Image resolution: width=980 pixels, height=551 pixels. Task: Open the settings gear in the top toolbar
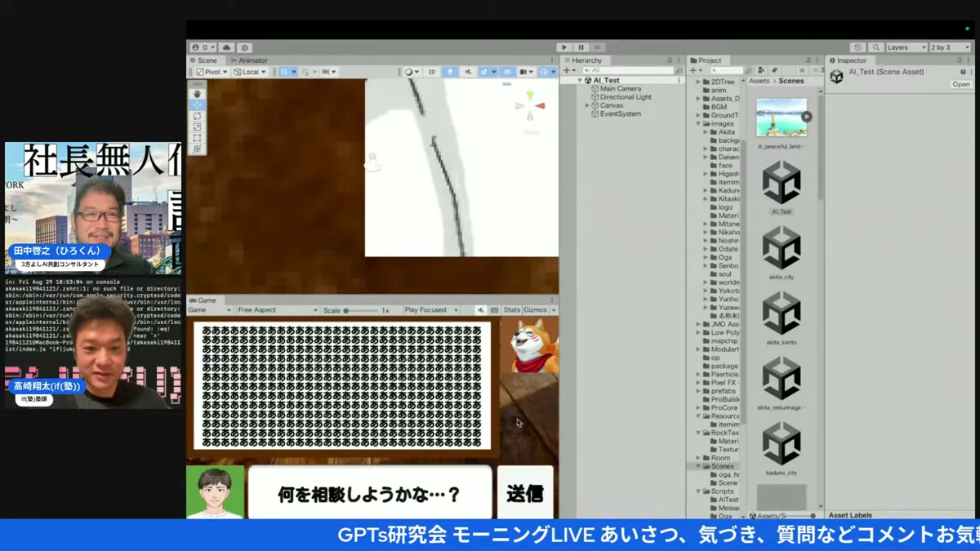click(x=244, y=48)
